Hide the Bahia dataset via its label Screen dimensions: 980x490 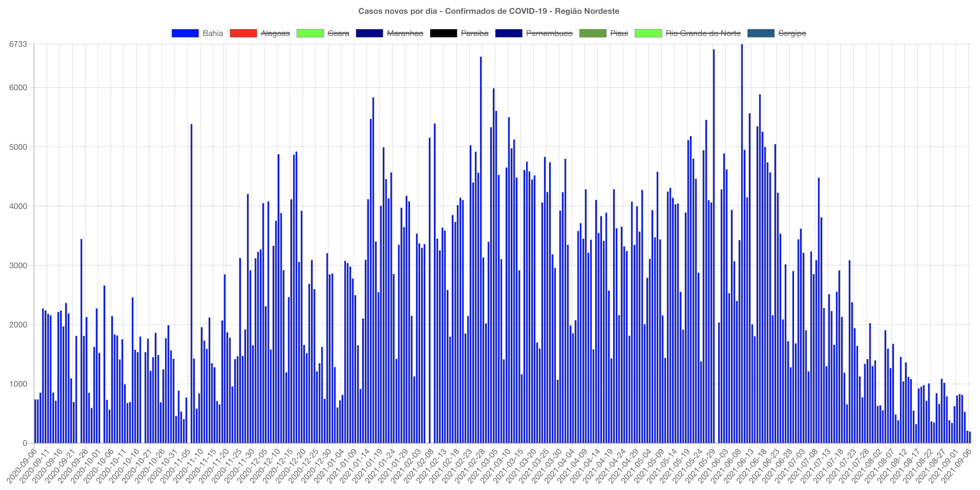(213, 33)
